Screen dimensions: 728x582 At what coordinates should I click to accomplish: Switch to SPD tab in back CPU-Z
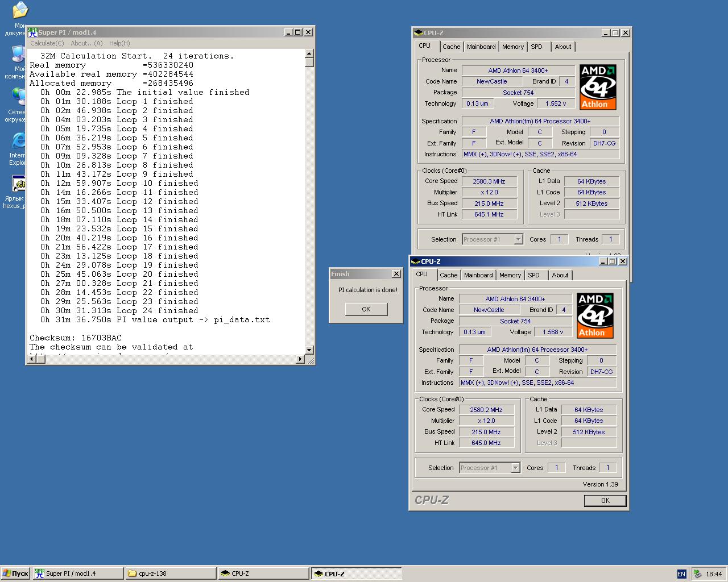click(x=536, y=47)
